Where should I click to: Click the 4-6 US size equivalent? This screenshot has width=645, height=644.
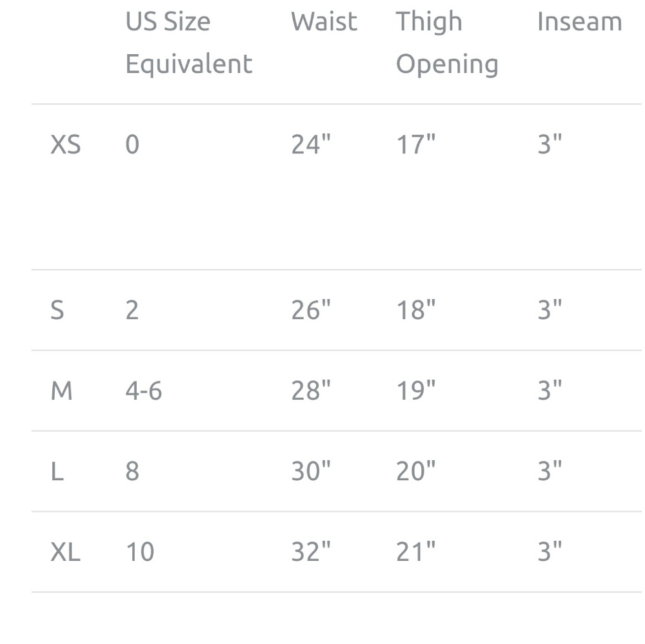pos(144,391)
